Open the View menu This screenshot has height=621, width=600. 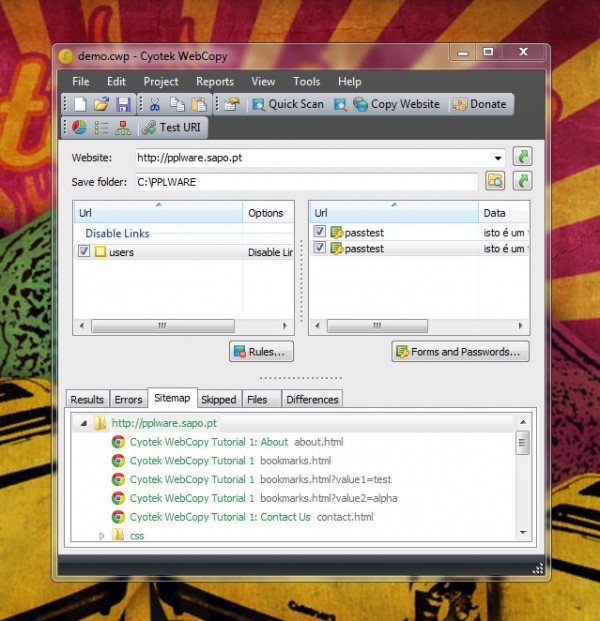[263, 82]
